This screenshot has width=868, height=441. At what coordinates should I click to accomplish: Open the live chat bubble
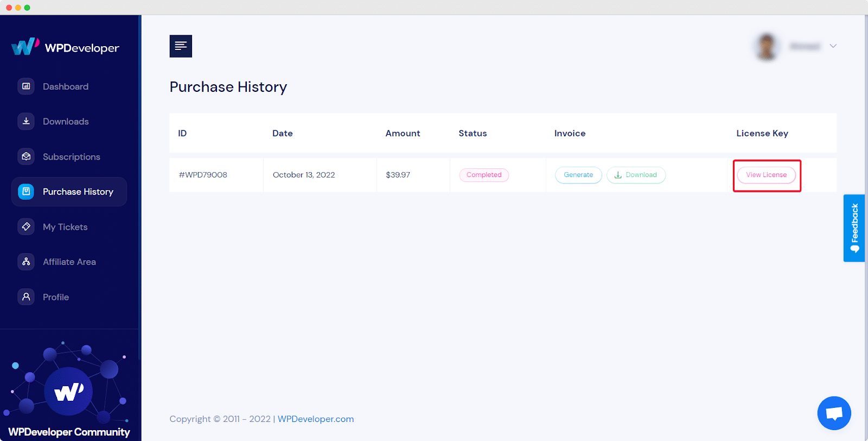(x=834, y=413)
